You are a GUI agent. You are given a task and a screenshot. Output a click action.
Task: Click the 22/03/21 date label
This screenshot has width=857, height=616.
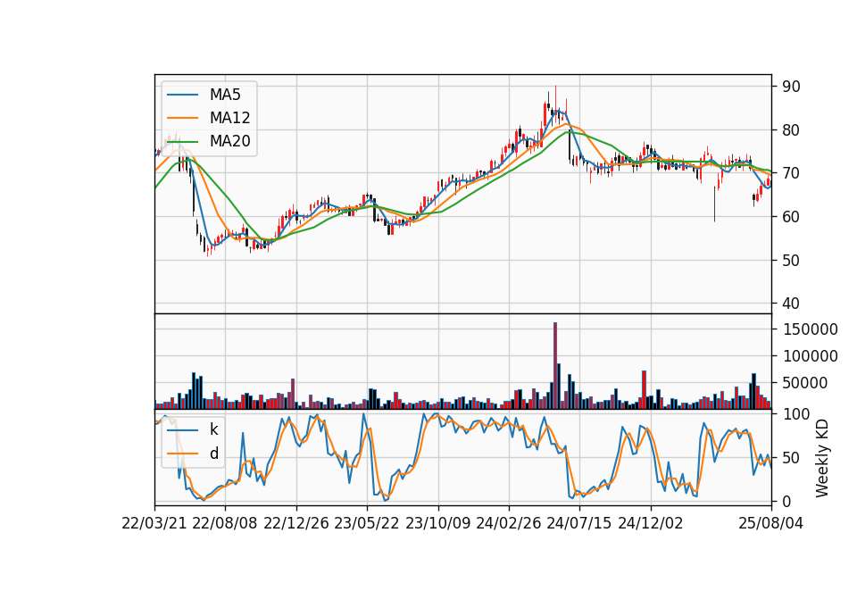[x=154, y=523]
